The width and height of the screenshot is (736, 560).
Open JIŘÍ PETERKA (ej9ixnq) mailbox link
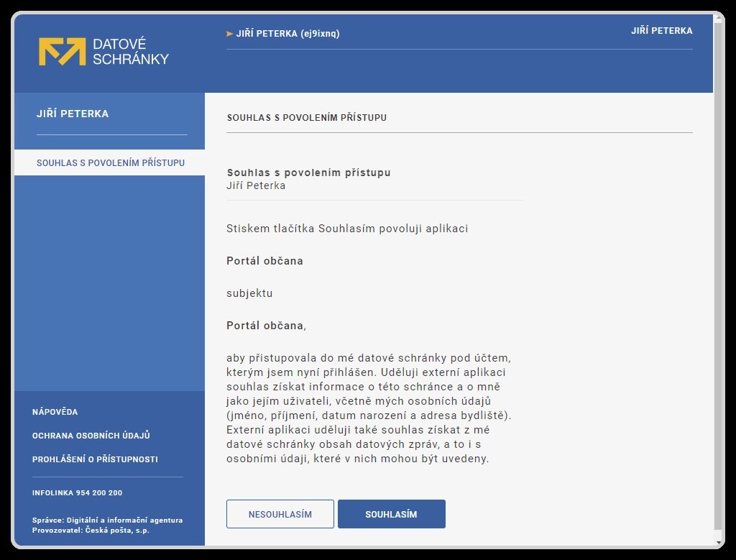287,33
